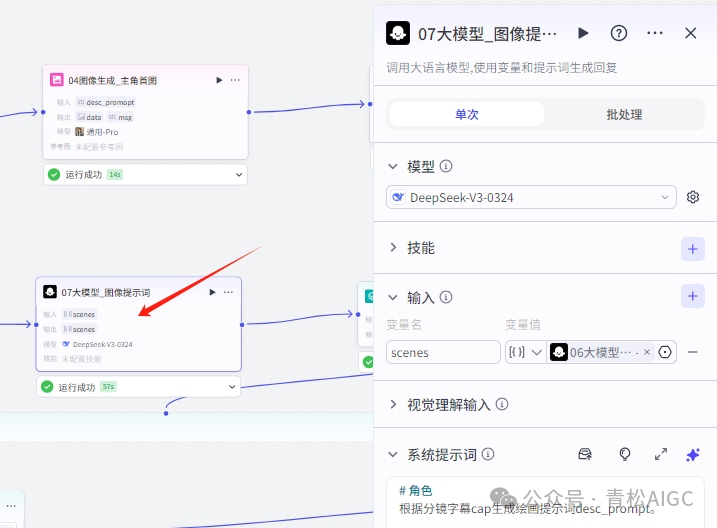Click the 07大模型 canvas node icon
Image resolution: width=717 pixels, height=528 pixels.
pos(50,292)
